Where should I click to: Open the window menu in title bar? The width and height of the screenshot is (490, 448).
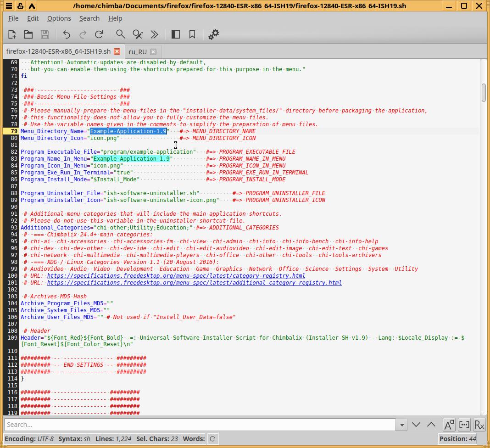point(9,6)
